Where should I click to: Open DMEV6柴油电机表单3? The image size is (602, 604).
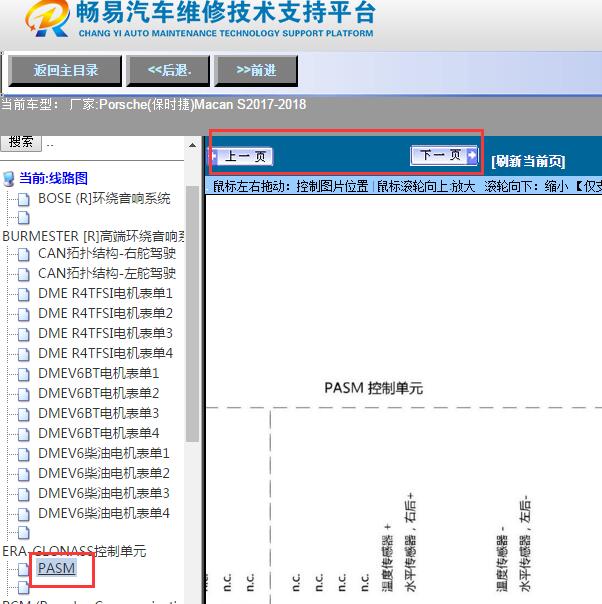coord(104,494)
